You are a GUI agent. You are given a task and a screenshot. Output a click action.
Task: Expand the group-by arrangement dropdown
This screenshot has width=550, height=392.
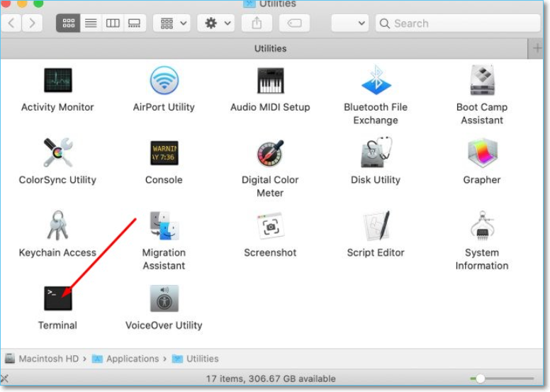pyautogui.click(x=172, y=23)
